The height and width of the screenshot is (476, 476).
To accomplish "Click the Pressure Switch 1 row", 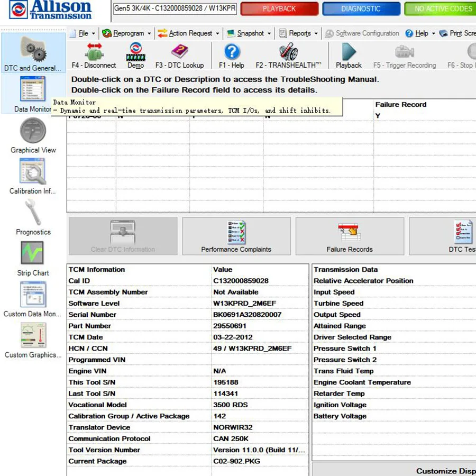I will click(x=395, y=348).
